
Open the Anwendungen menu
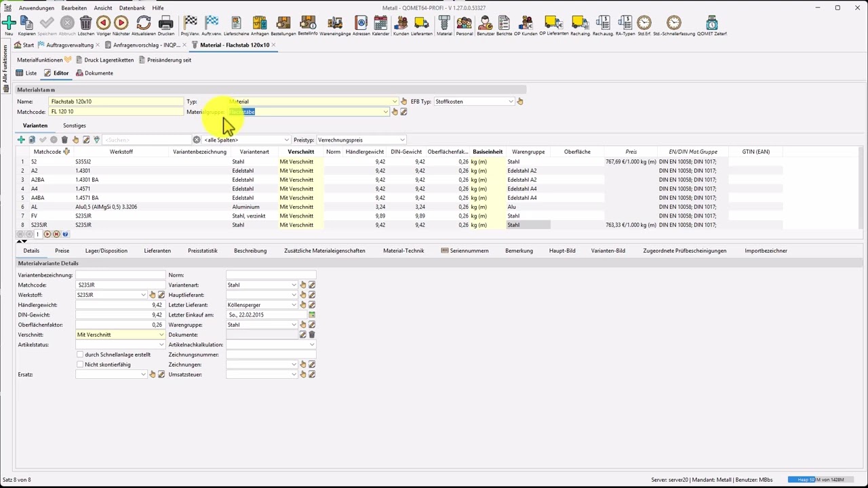[37, 8]
